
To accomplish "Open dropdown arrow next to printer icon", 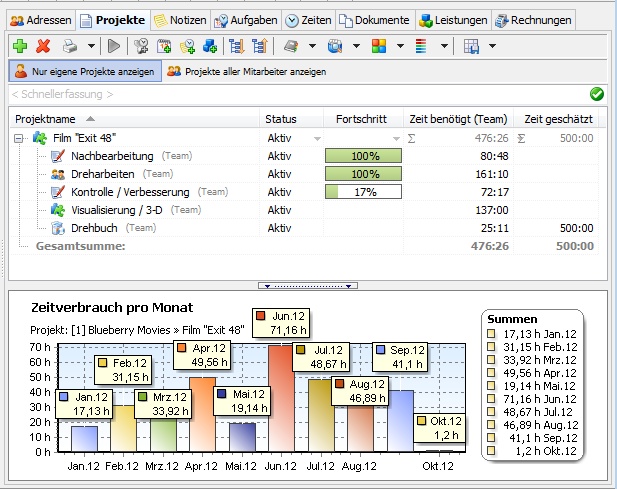I will pyautogui.click(x=91, y=46).
